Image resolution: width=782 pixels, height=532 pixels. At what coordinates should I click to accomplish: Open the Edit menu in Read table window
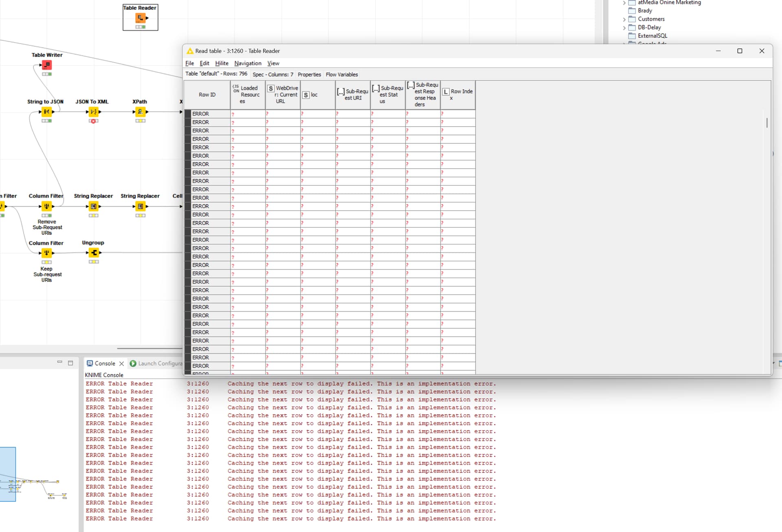point(204,63)
